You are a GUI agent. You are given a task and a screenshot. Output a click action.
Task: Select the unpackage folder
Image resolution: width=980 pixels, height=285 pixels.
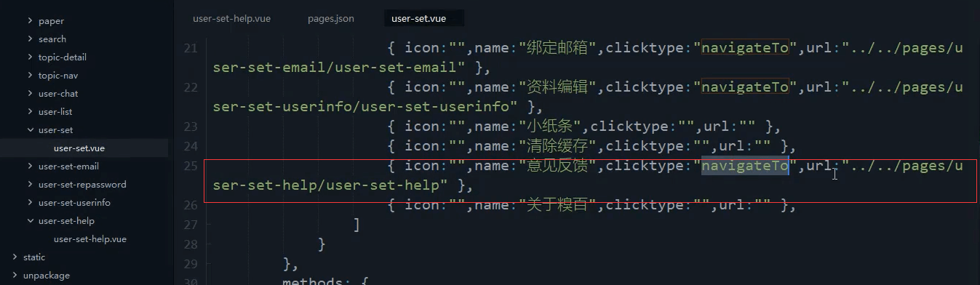(47, 276)
